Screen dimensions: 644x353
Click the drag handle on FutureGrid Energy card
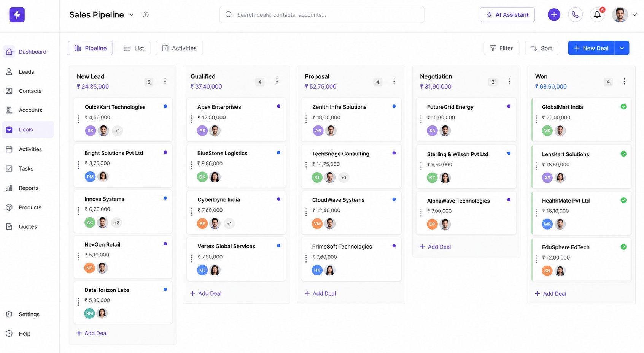pyautogui.click(x=421, y=119)
